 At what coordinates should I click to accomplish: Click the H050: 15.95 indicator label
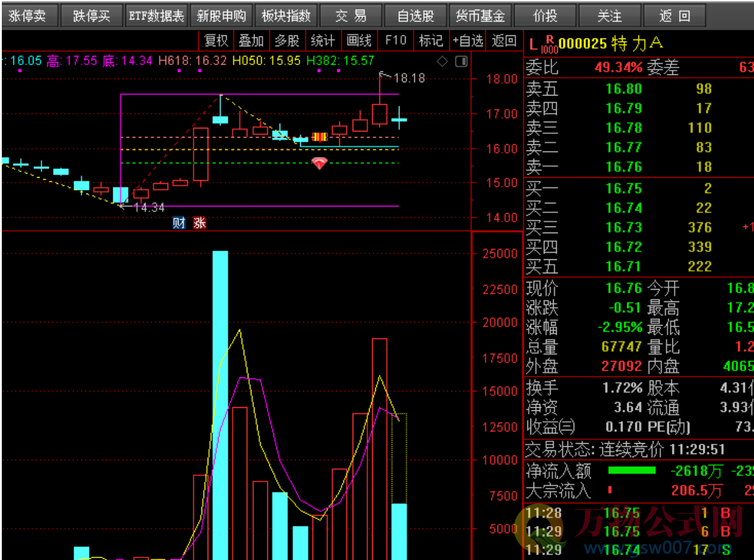[x=267, y=61]
